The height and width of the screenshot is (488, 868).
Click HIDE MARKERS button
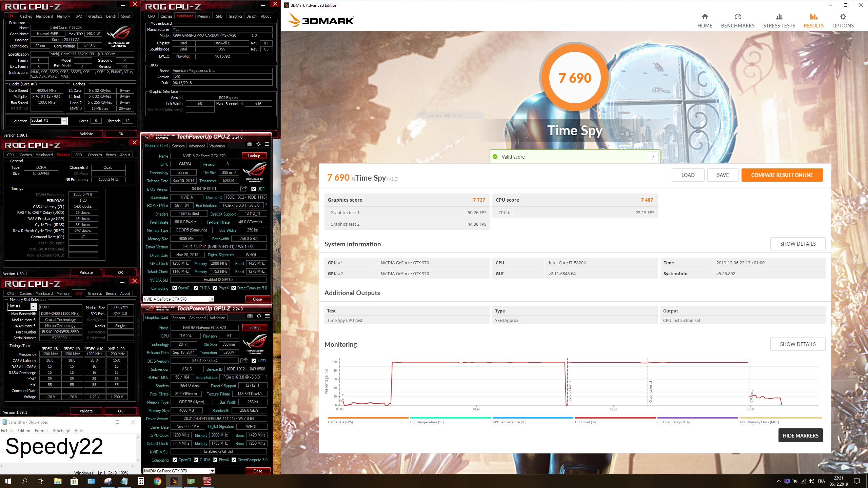click(x=801, y=436)
